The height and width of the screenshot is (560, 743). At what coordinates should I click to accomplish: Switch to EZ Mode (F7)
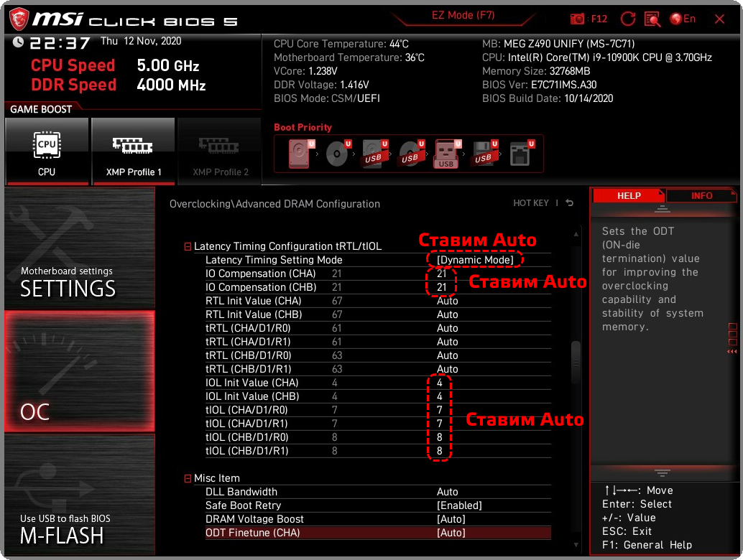coord(463,16)
